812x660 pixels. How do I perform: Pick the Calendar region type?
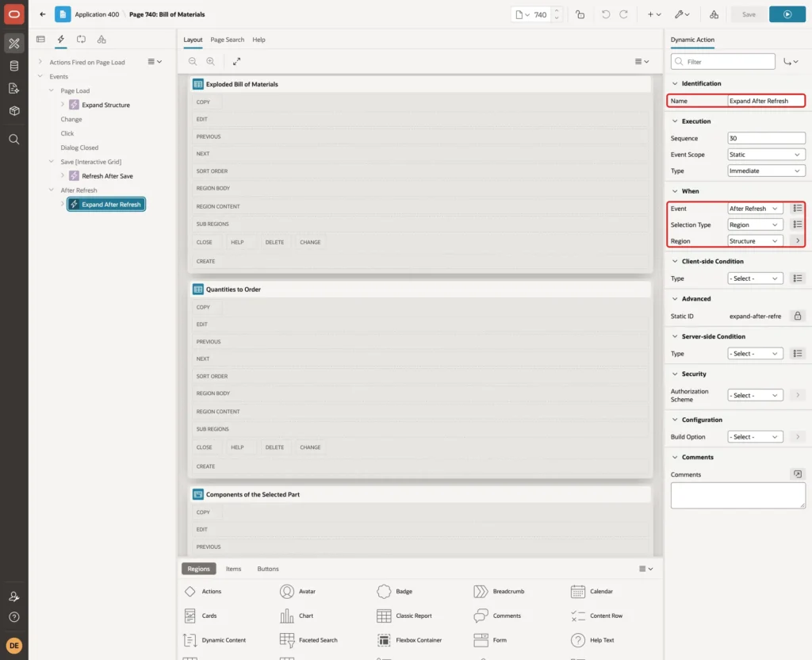click(x=592, y=591)
